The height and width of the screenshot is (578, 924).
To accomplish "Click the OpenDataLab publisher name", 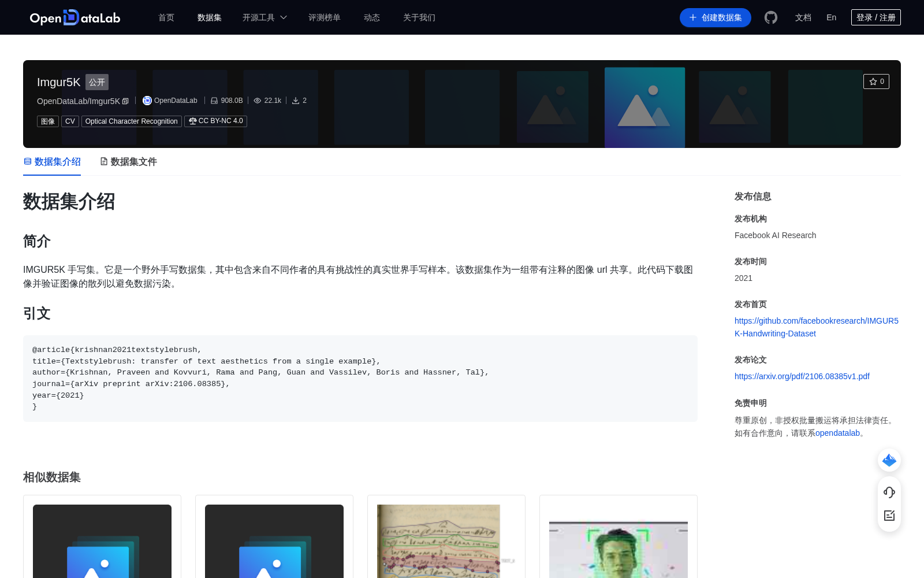I will [x=176, y=101].
